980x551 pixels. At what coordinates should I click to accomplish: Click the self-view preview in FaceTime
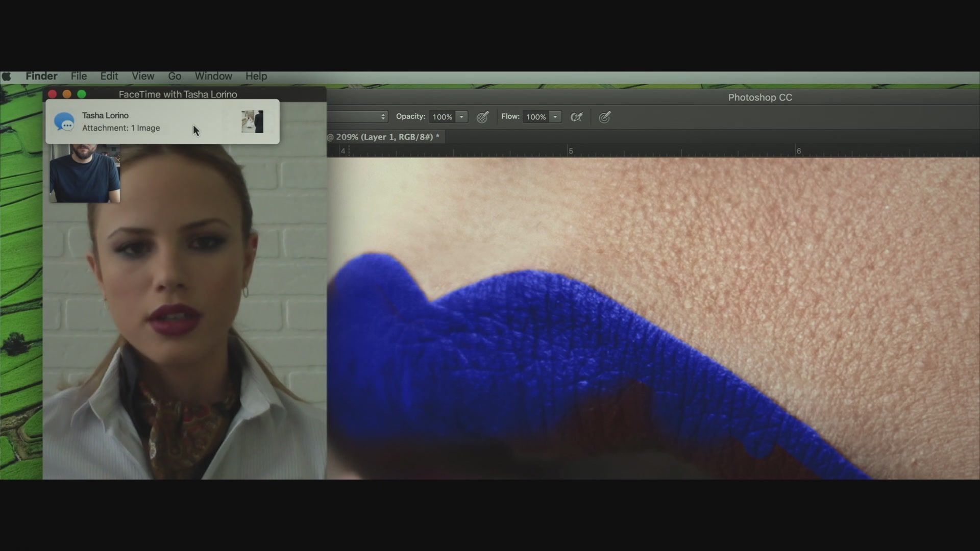85,173
